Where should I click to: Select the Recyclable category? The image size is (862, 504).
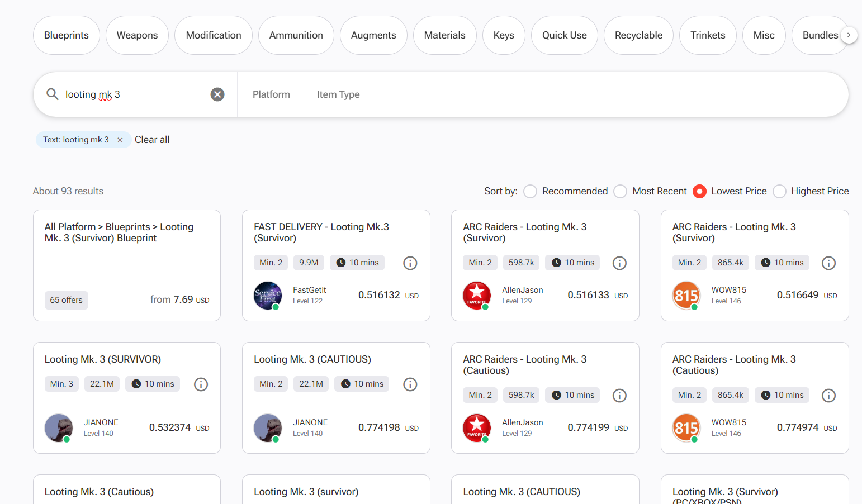click(x=638, y=35)
